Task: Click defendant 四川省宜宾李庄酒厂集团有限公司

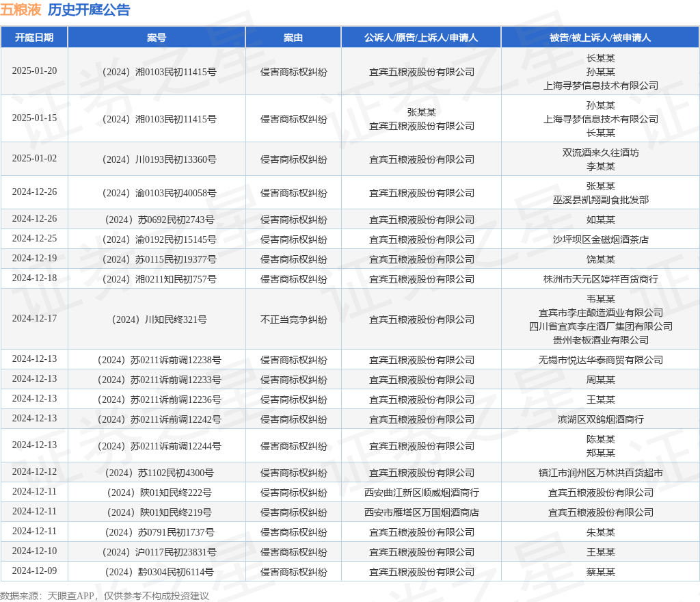Action: (x=600, y=326)
